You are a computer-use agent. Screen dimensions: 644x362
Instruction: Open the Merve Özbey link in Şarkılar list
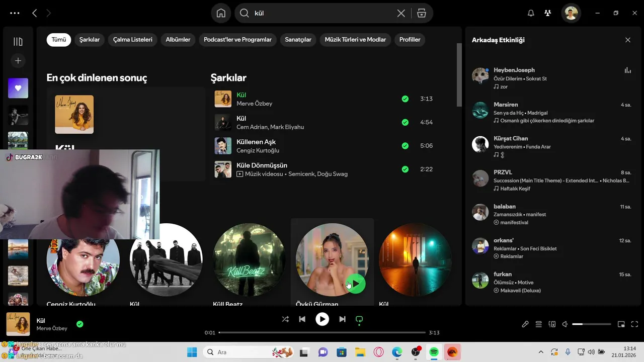(x=255, y=104)
